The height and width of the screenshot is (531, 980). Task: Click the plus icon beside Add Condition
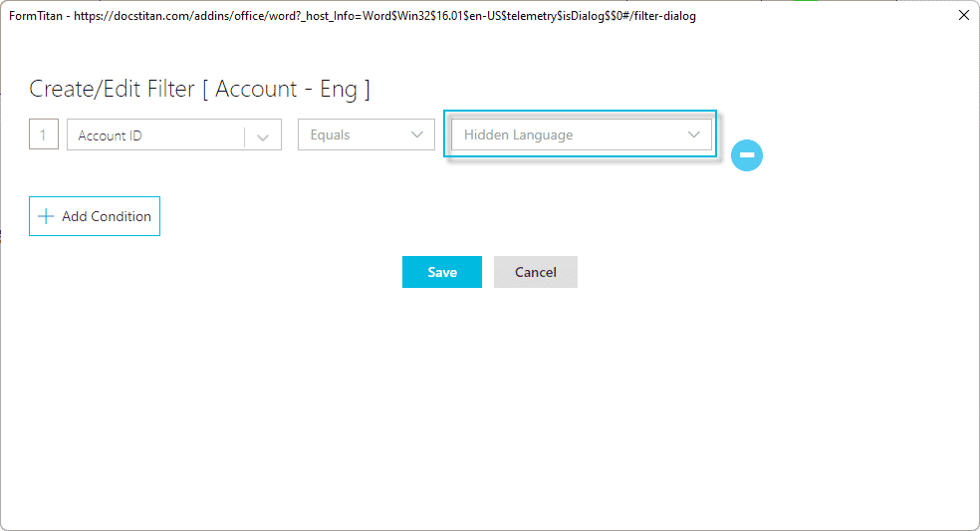point(45,216)
